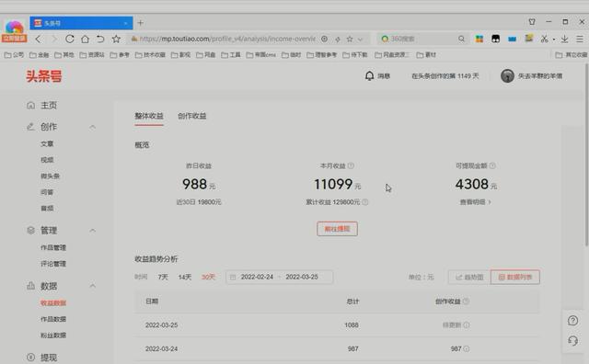Reload the page with the refresh icon
Screen dimensions: 589x364
tap(70, 39)
